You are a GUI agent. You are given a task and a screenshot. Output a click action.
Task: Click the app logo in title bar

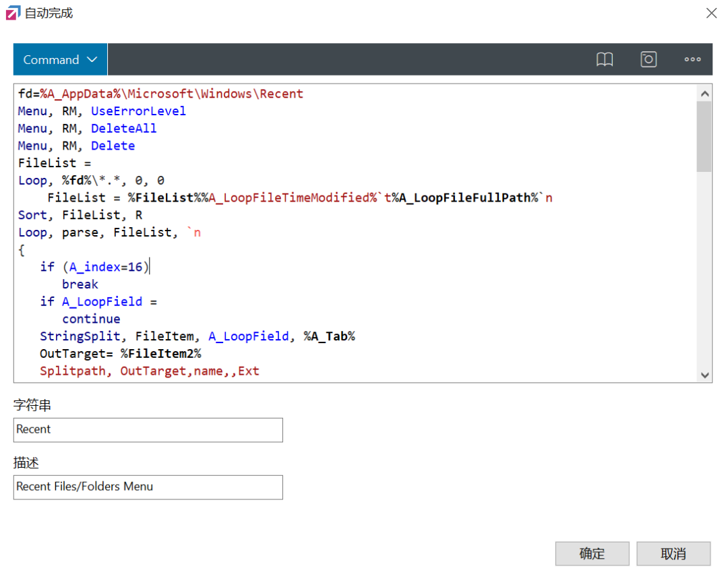pos(13,13)
